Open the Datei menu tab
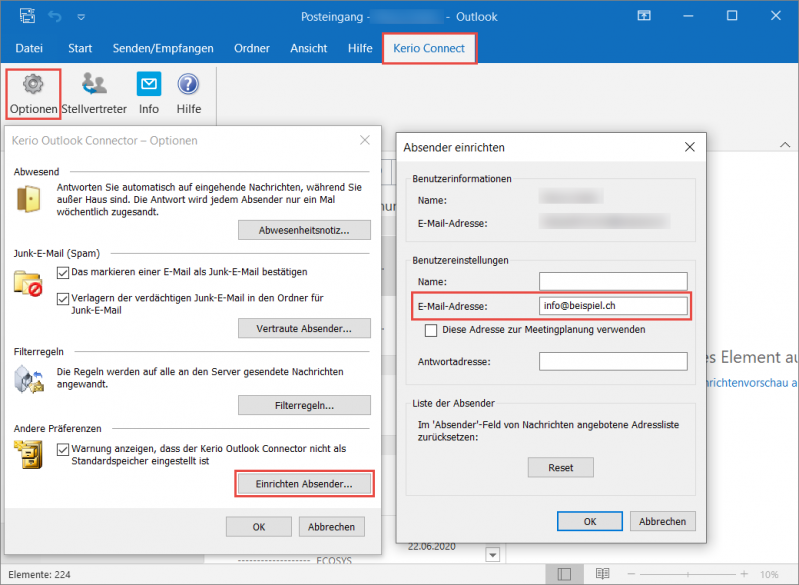799x585 pixels. (29, 48)
